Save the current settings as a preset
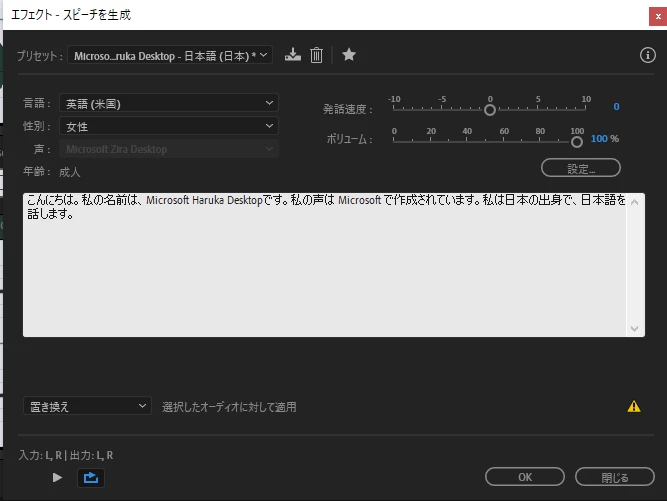667x501 pixels. pyautogui.click(x=293, y=55)
